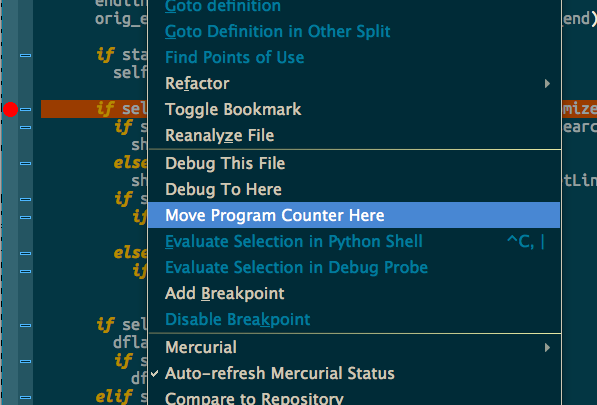
Task: Choose Goto Definition in Other Split
Action: point(354,31)
